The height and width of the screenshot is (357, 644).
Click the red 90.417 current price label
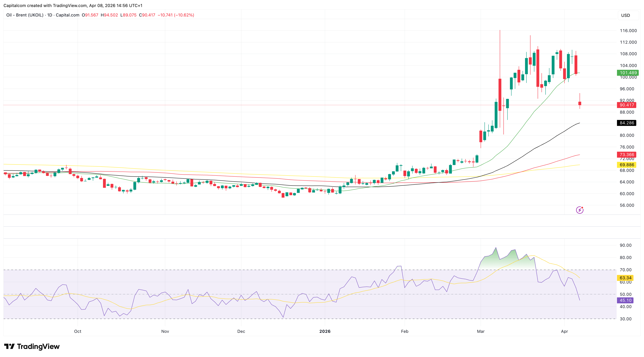tap(626, 105)
